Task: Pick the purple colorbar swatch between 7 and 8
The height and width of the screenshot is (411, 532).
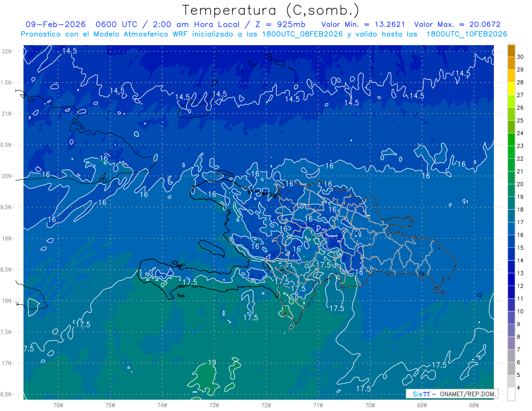Action: (x=511, y=343)
